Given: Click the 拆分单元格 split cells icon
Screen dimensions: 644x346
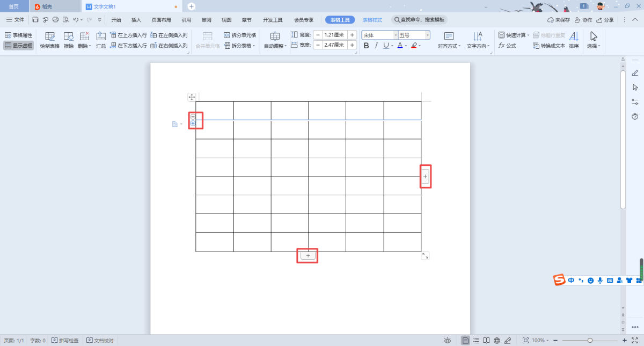Looking at the screenshot, I should (228, 35).
